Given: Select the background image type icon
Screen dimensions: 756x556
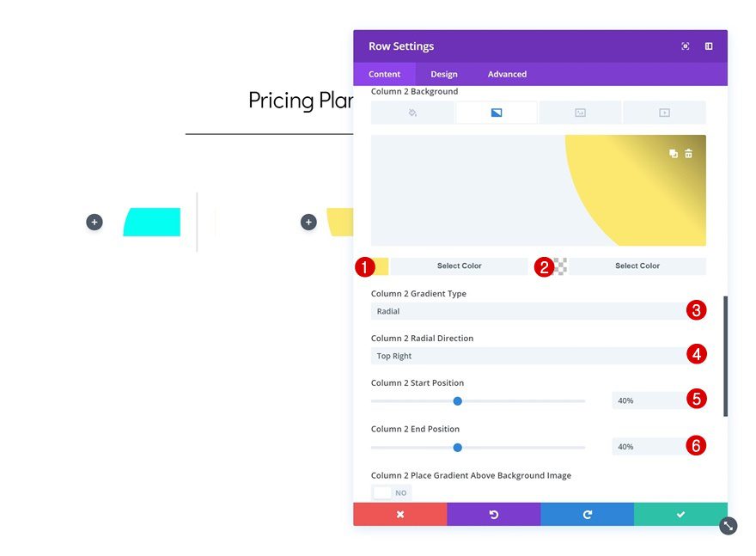Looking at the screenshot, I should [579, 112].
